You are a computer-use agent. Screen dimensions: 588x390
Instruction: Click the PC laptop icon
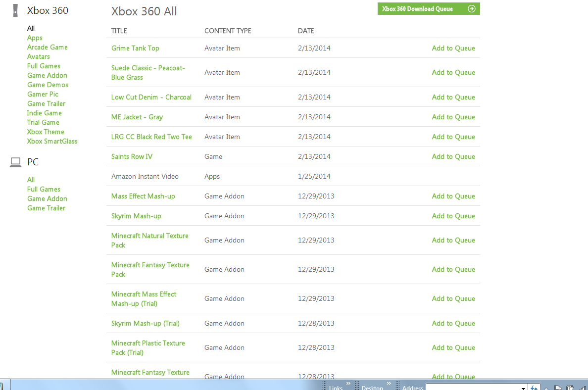pos(15,162)
